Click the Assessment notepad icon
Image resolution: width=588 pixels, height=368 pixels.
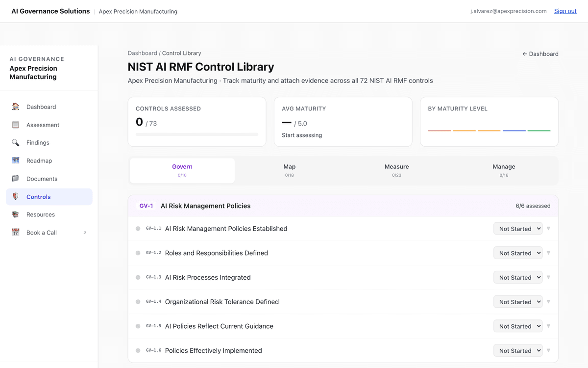point(16,125)
